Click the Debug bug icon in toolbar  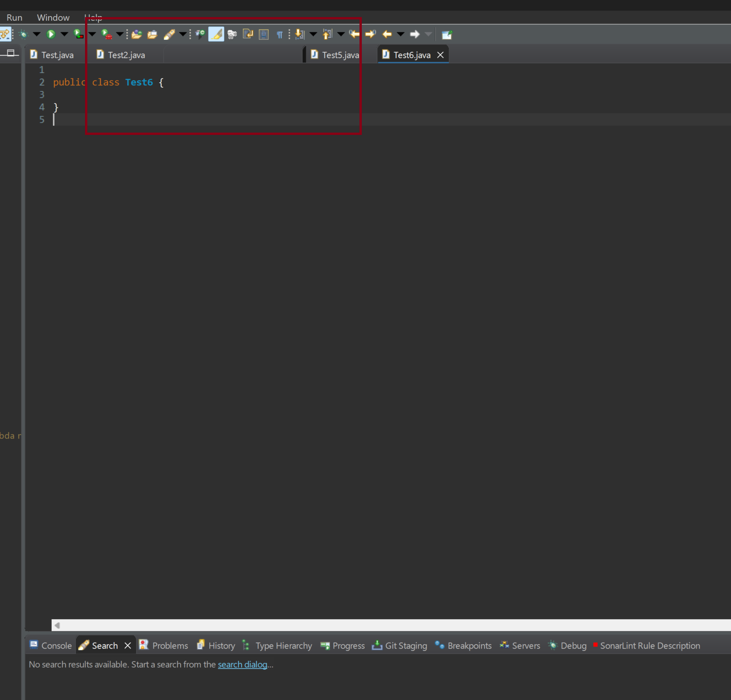pyautogui.click(x=24, y=34)
